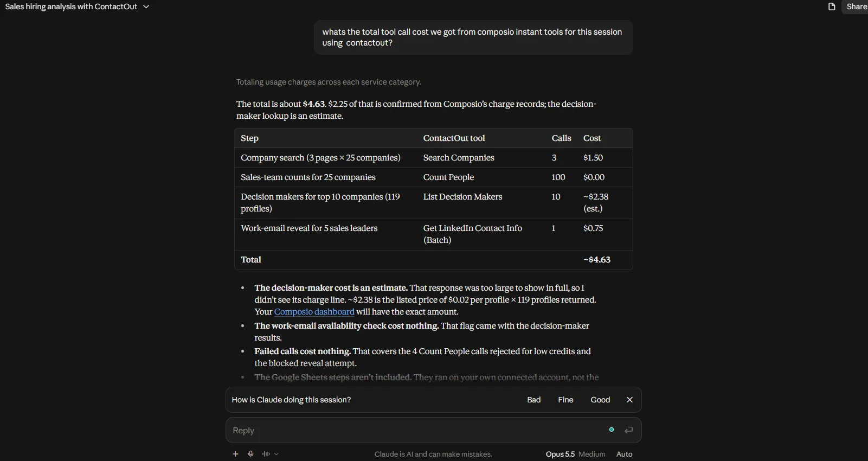Expand the chat title dropdown chevron
868x461 pixels.
[146, 7]
